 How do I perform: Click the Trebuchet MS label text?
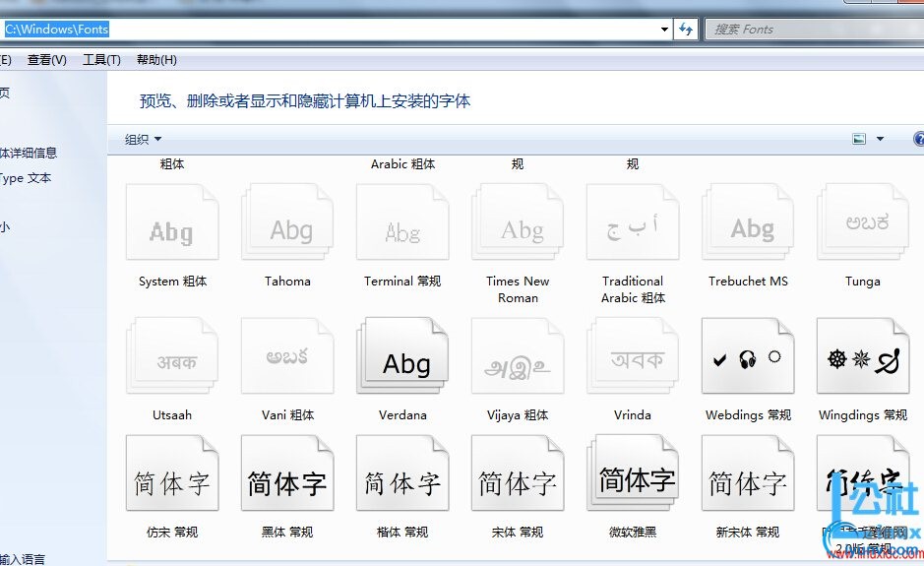point(748,282)
